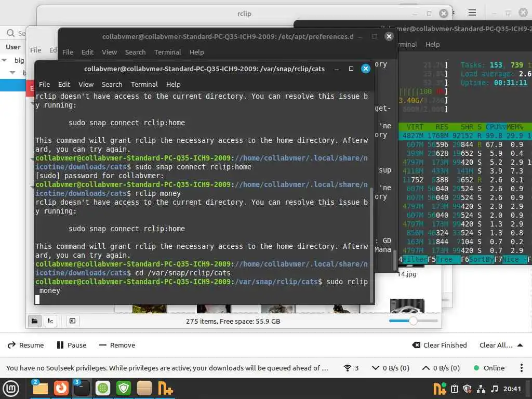Open Nicotine+ from the taskbar
This screenshot has width=532, height=399.
[x=166, y=389]
